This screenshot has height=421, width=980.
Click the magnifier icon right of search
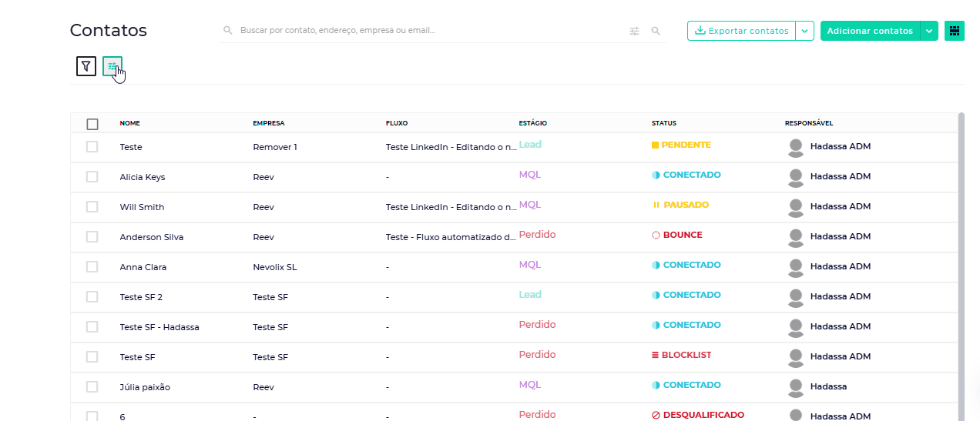pyautogui.click(x=656, y=31)
